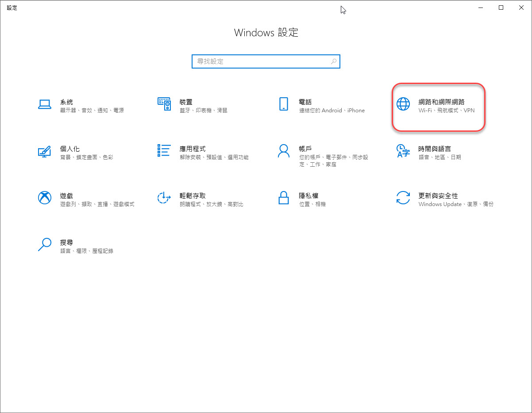Image resolution: width=532 pixels, height=413 pixels.
Task: Click the 顯示器、音效、通知、電源 description
Action: click(92, 111)
